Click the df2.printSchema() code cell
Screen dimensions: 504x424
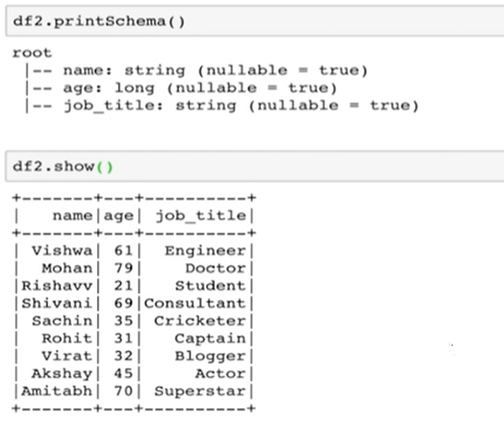coord(254,21)
